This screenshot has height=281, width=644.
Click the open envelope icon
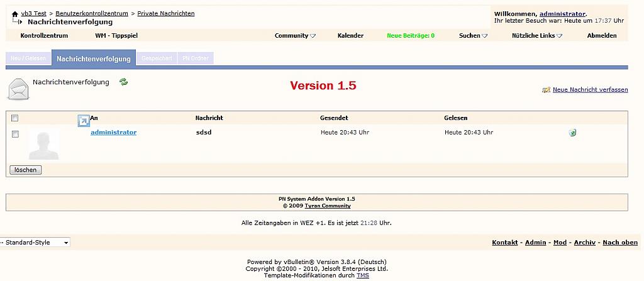tap(18, 89)
